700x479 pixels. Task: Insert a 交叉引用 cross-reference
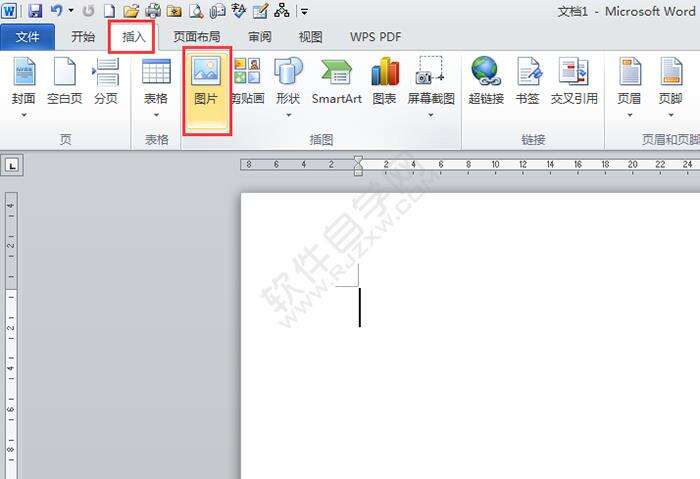coord(574,82)
